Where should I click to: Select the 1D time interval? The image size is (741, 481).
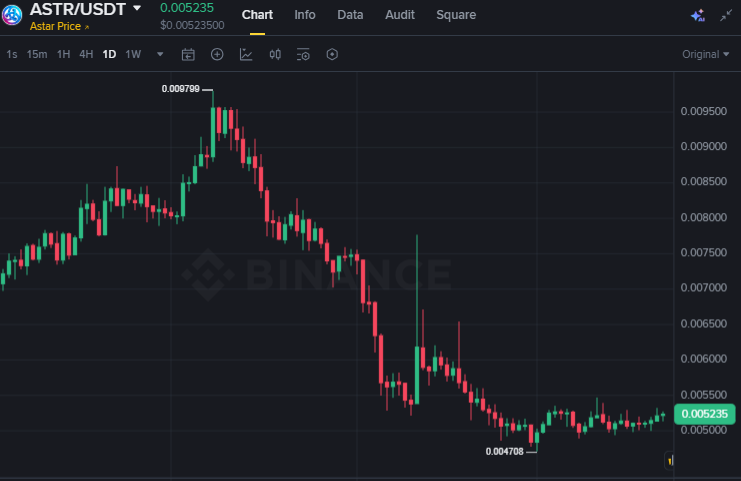pos(109,54)
